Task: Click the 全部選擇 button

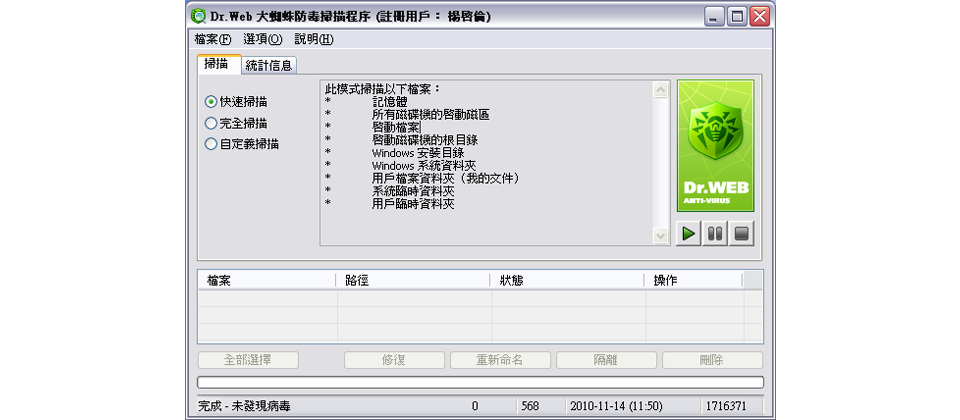Action: pyautogui.click(x=248, y=360)
